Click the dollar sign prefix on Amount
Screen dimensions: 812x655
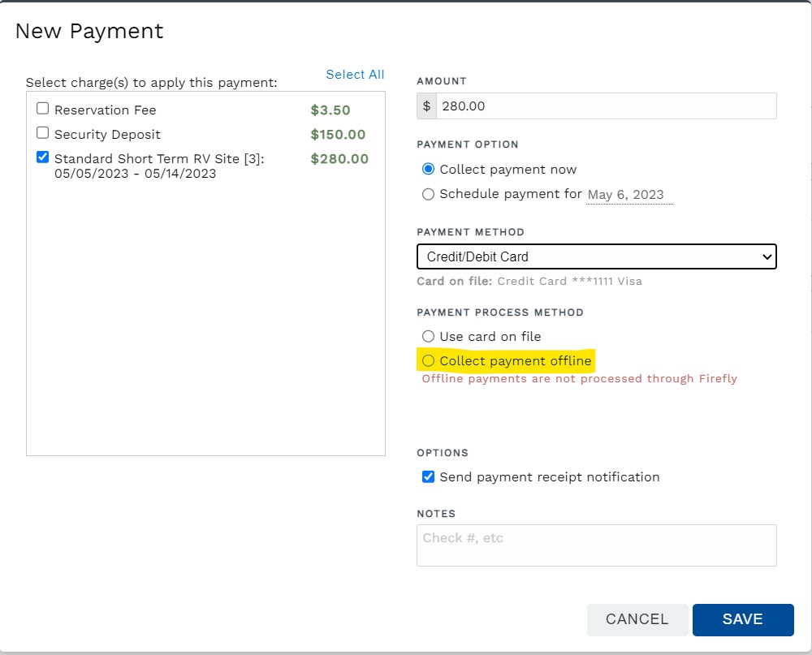[x=425, y=106]
